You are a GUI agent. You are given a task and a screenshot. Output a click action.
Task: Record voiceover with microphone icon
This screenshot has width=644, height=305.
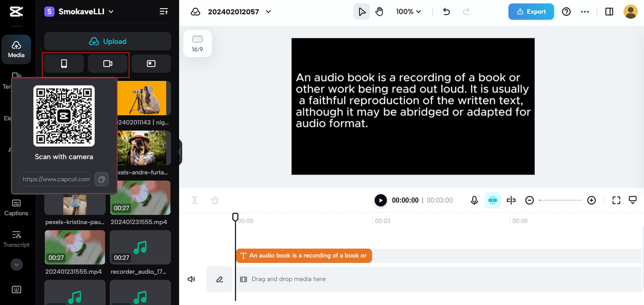tap(474, 200)
